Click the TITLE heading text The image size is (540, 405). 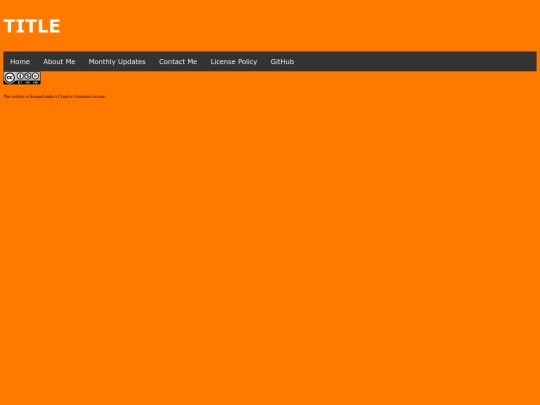[x=32, y=27]
